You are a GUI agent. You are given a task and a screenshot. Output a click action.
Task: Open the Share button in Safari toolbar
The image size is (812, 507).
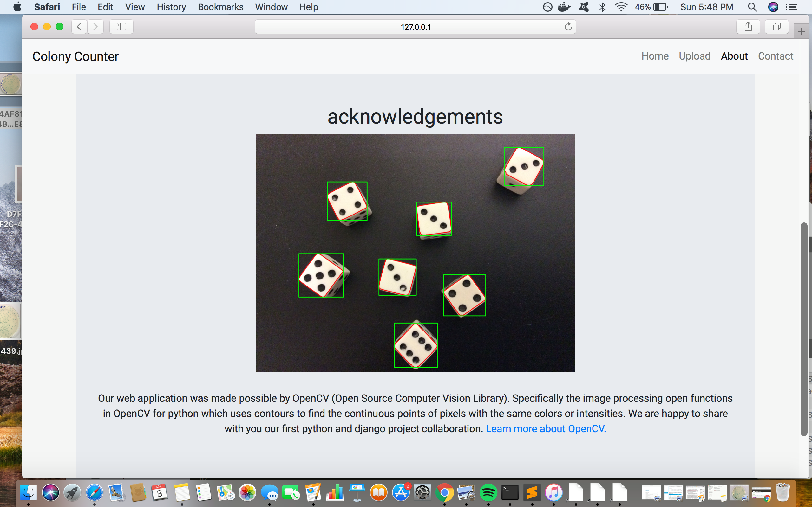click(x=748, y=27)
